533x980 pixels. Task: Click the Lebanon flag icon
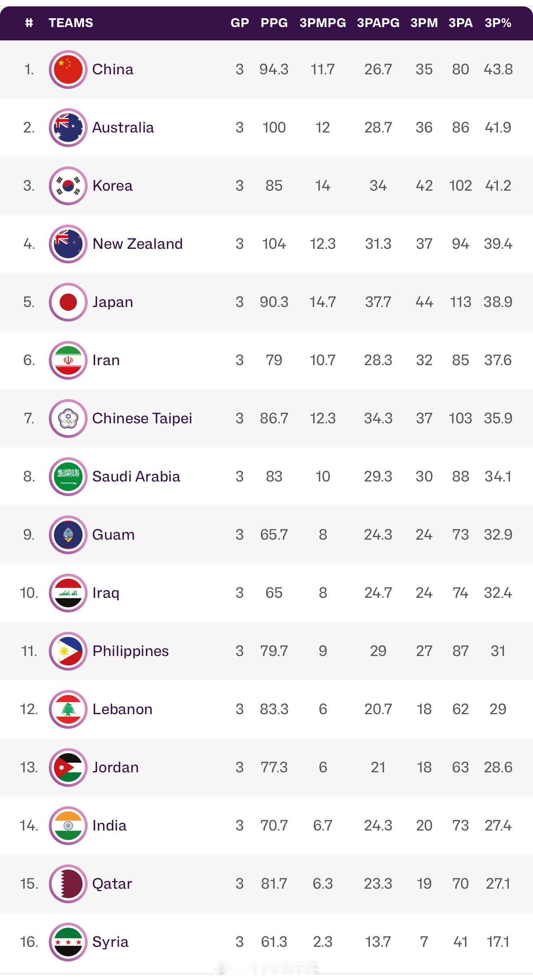(68, 709)
